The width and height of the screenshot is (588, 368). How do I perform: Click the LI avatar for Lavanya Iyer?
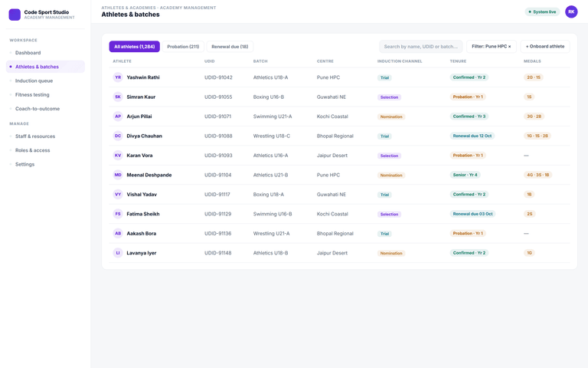118,253
